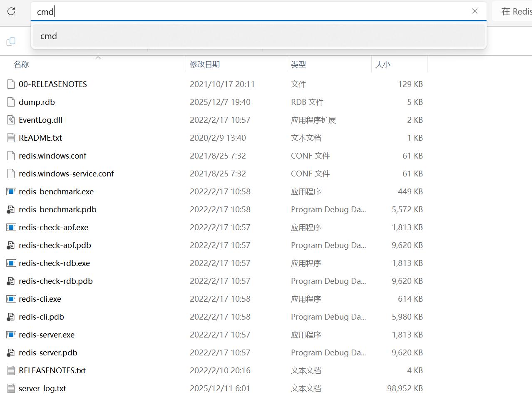Click the redis-server.exe application icon
The height and width of the screenshot is (397, 532).
click(11, 335)
